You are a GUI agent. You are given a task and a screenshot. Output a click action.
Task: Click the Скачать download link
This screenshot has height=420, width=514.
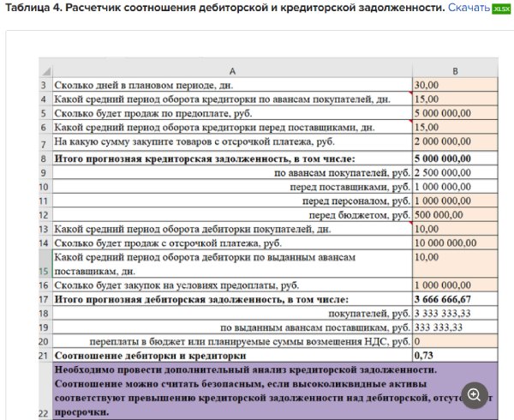click(x=469, y=8)
